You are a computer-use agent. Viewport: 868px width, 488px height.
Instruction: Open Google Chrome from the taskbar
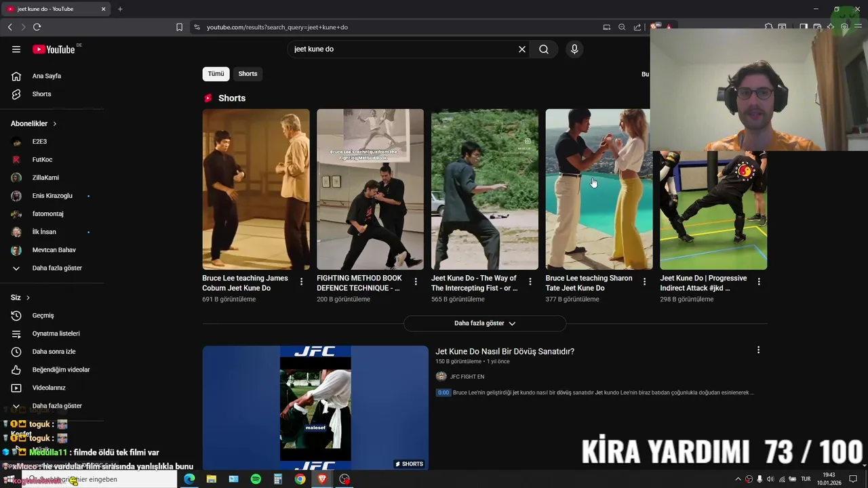coord(300,479)
